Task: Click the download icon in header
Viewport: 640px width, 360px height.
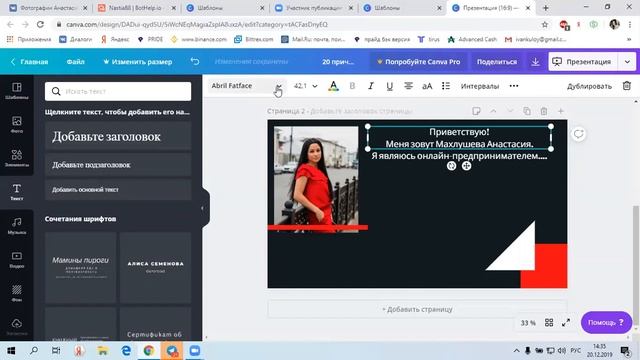Action: pos(535,62)
